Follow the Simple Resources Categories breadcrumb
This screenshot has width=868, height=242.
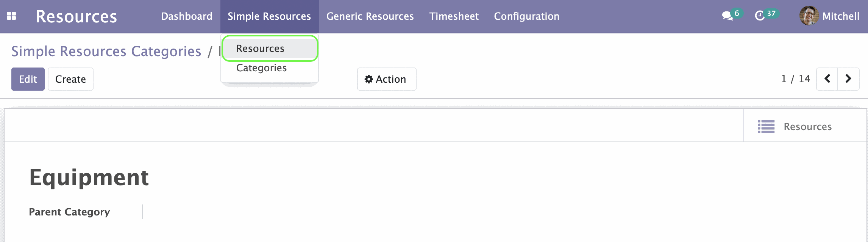[106, 51]
